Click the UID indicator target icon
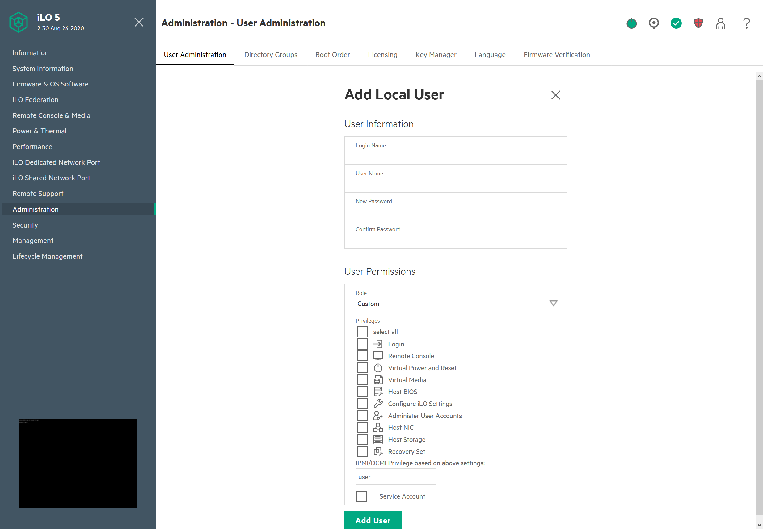 click(654, 23)
